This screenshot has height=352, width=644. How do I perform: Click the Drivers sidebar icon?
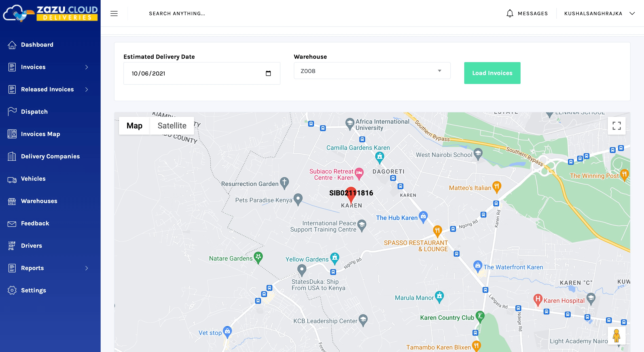12,246
